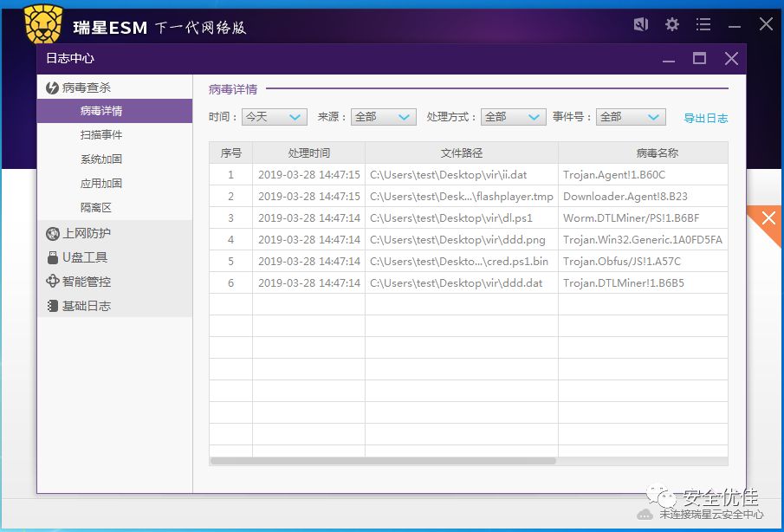The height and width of the screenshot is (532, 784).
Task: Close the 日志中心 window
Action: click(731, 59)
